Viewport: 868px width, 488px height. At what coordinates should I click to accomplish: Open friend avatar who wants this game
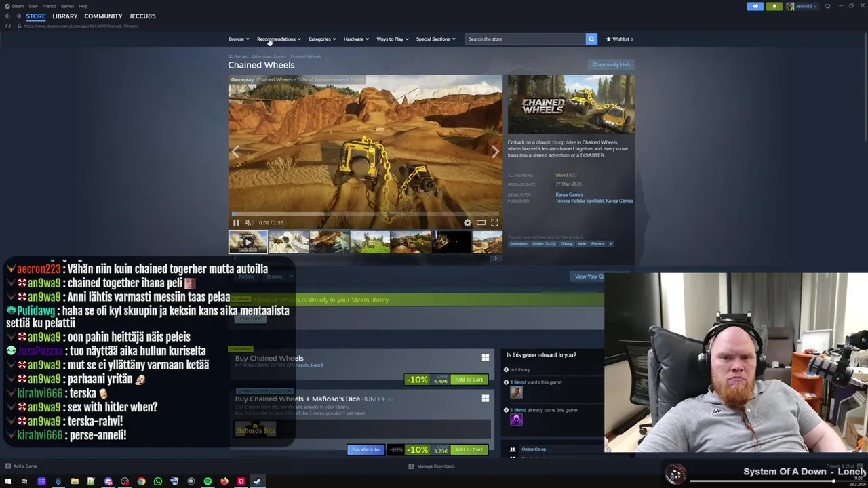[516, 392]
